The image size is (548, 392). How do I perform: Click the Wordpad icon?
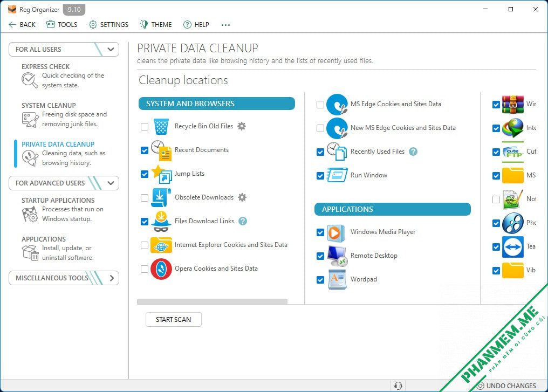click(x=337, y=279)
